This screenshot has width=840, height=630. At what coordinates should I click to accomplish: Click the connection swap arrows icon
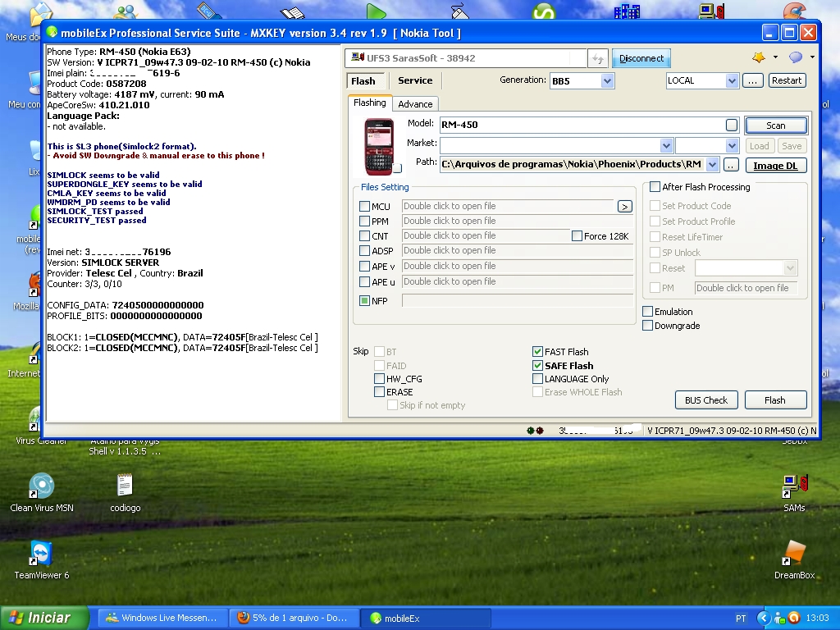[x=598, y=58]
